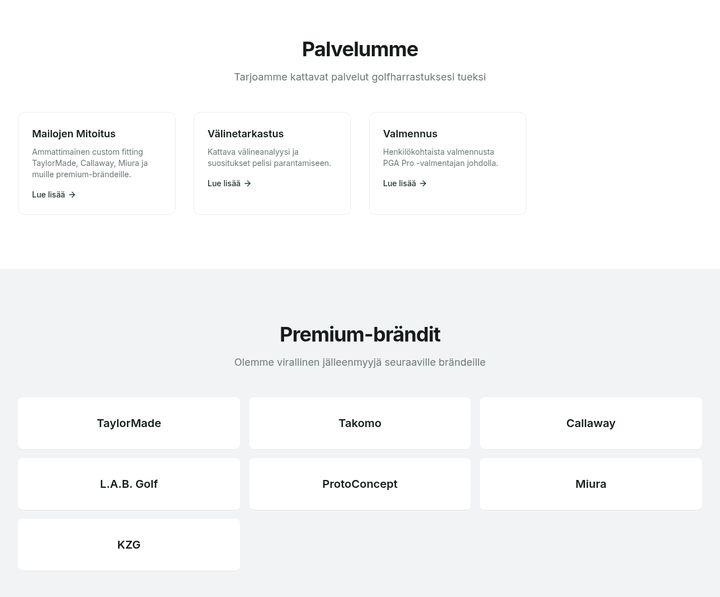Open Lue lisää link for Valmennus
This screenshot has height=597, width=720.
pos(405,183)
